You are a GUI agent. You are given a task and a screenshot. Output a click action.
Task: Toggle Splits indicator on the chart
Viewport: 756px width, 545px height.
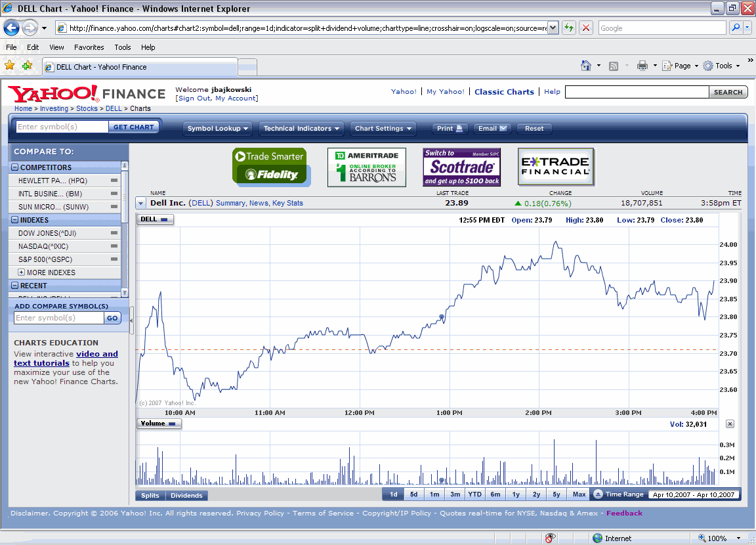tap(150, 496)
